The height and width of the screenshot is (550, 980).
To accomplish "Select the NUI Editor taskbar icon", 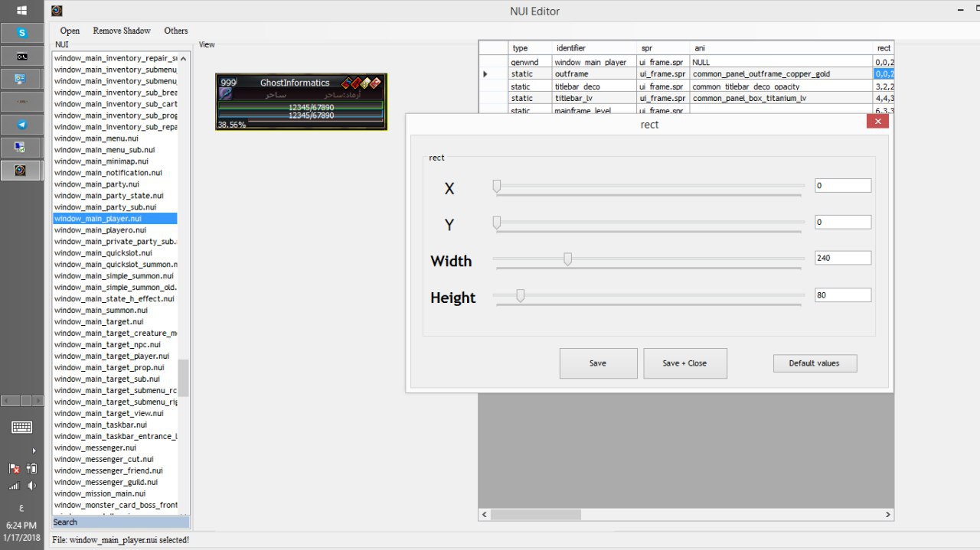I will (22, 170).
